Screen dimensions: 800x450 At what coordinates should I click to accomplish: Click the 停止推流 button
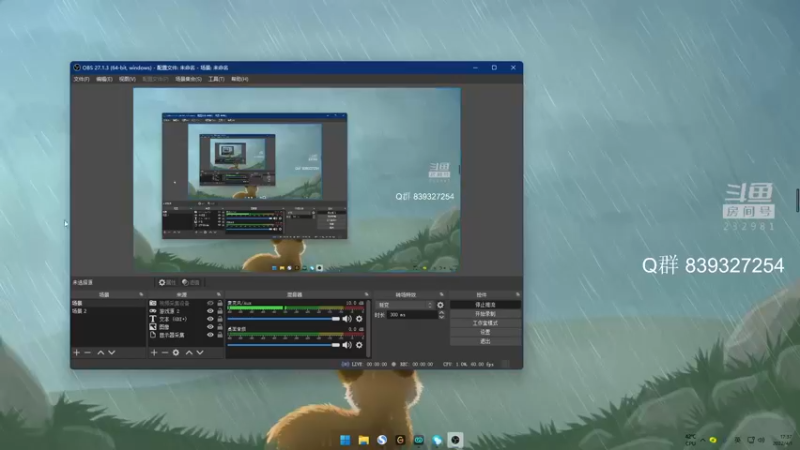pyautogui.click(x=485, y=305)
